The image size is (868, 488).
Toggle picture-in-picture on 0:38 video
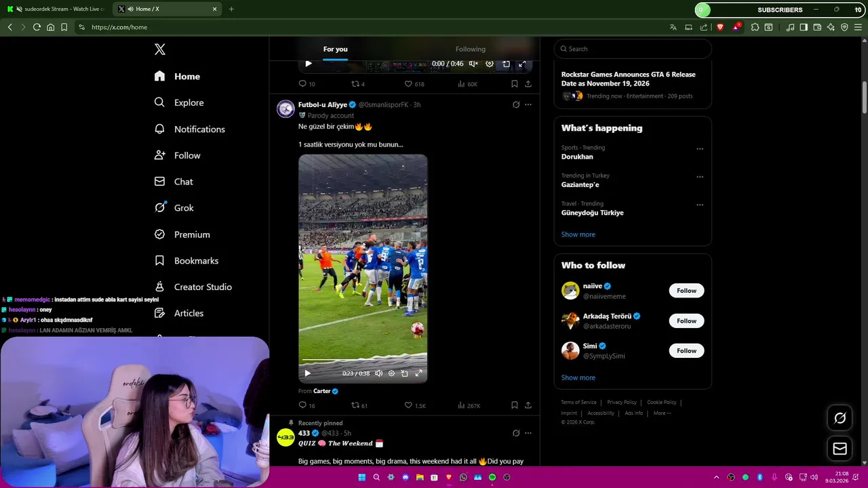click(x=404, y=373)
